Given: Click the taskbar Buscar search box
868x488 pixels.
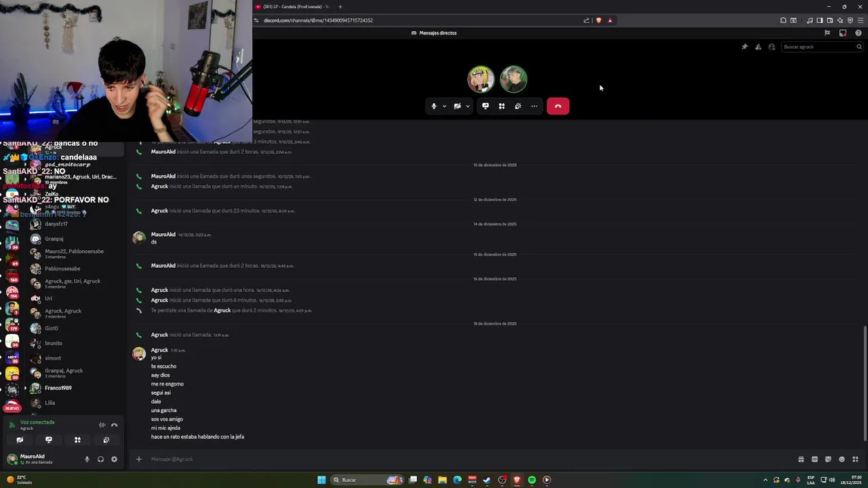Looking at the screenshot, I should (367, 480).
